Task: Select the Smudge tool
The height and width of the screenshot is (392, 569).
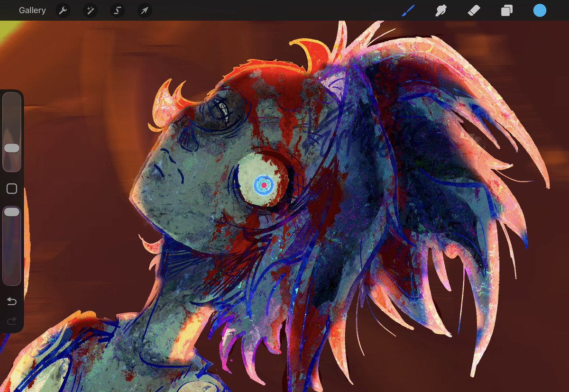Action: (441, 10)
